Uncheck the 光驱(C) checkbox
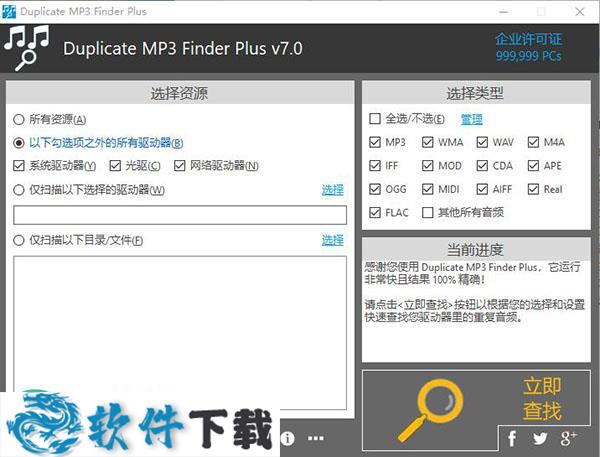This screenshot has height=457, width=600. [x=115, y=166]
